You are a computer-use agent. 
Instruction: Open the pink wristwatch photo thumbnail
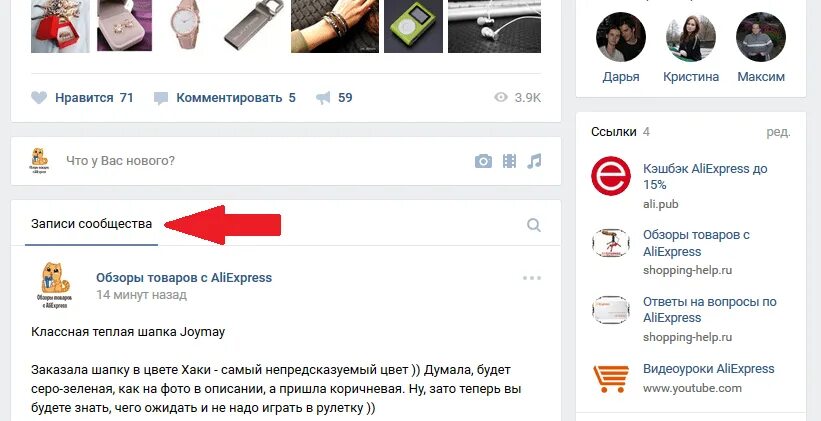tap(184, 25)
